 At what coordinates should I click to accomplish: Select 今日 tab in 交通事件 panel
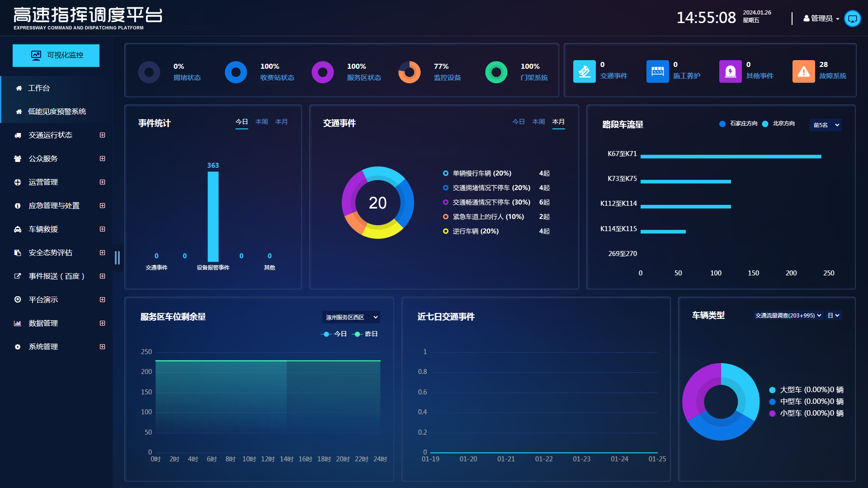(x=518, y=122)
